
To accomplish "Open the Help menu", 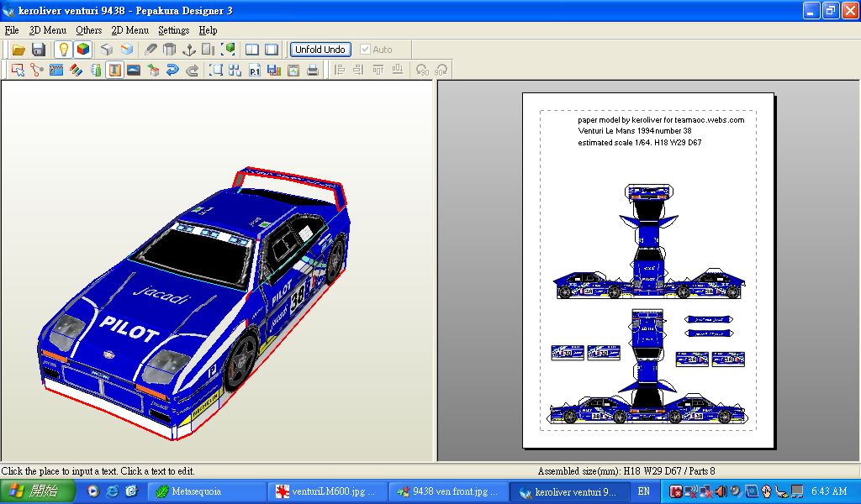I will click(x=209, y=30).
